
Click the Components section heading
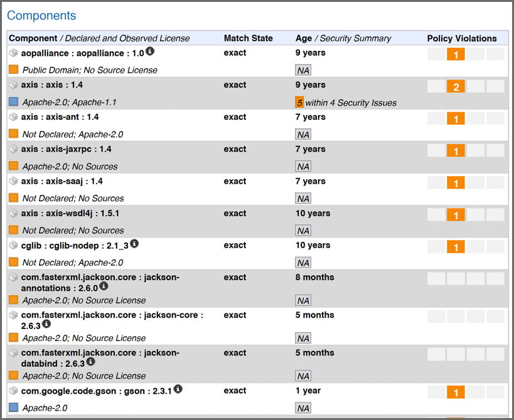(41, 16)
